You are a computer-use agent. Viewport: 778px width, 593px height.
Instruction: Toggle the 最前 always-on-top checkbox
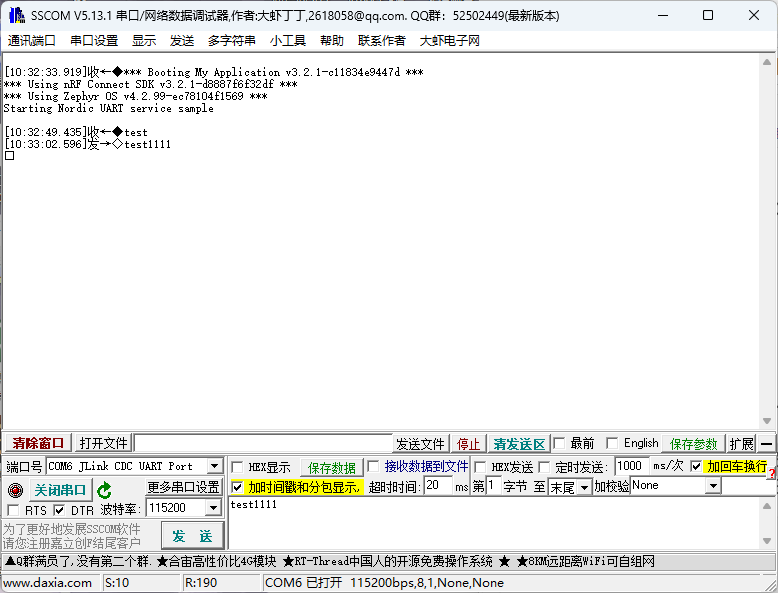[x=559, y=443]
